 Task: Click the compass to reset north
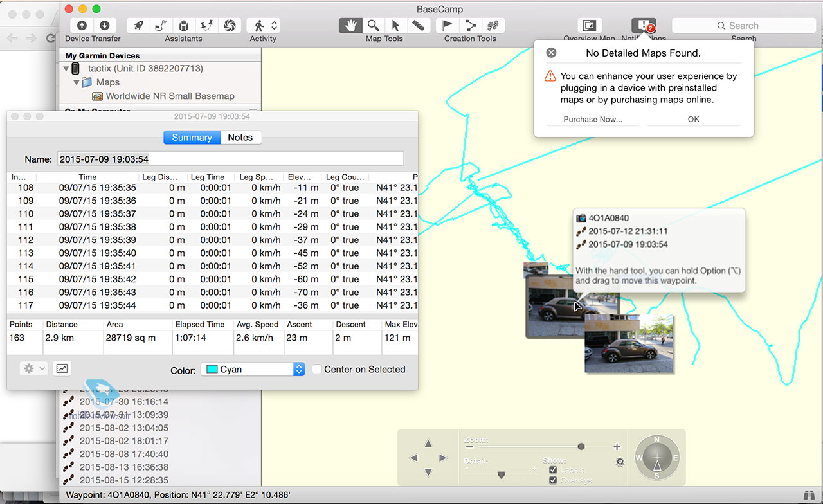pos(656,458)
